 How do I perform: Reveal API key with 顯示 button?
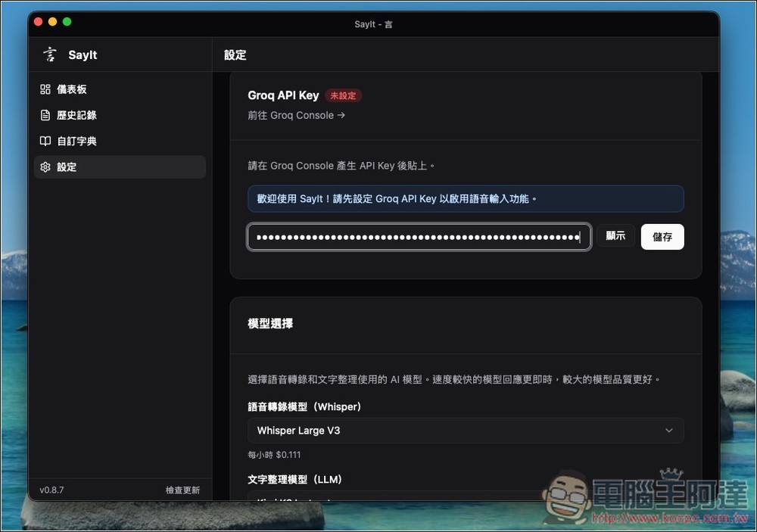(x=615, y=235)
